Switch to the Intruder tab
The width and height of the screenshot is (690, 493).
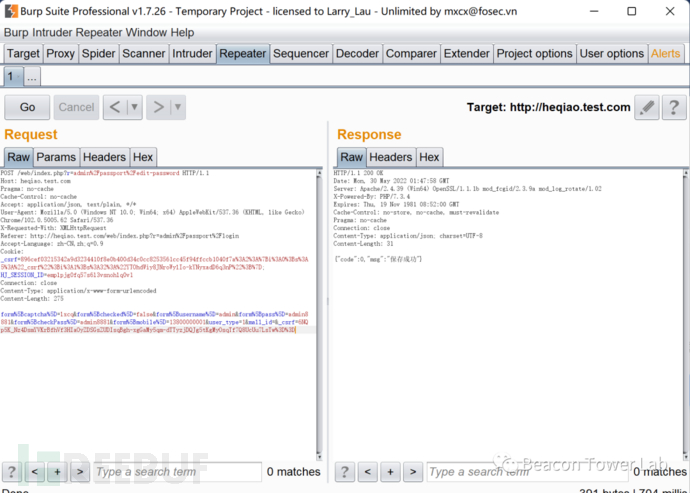point(192,54)
